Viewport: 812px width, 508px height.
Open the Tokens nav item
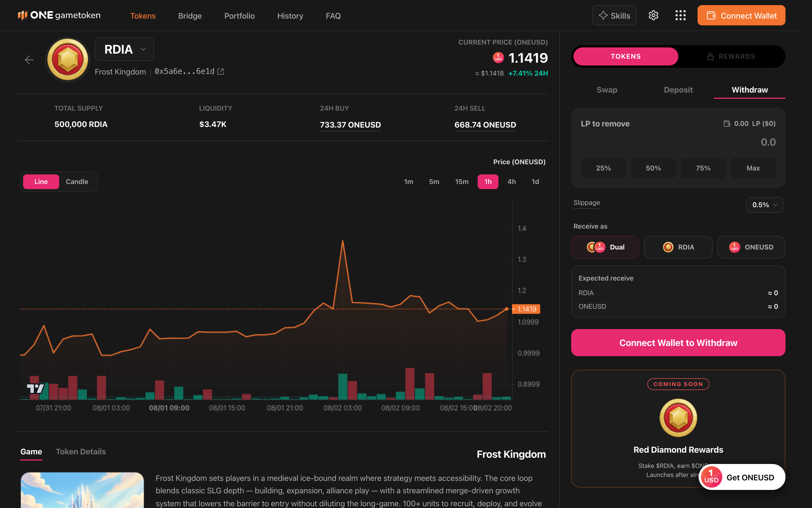tap(143, 16)
